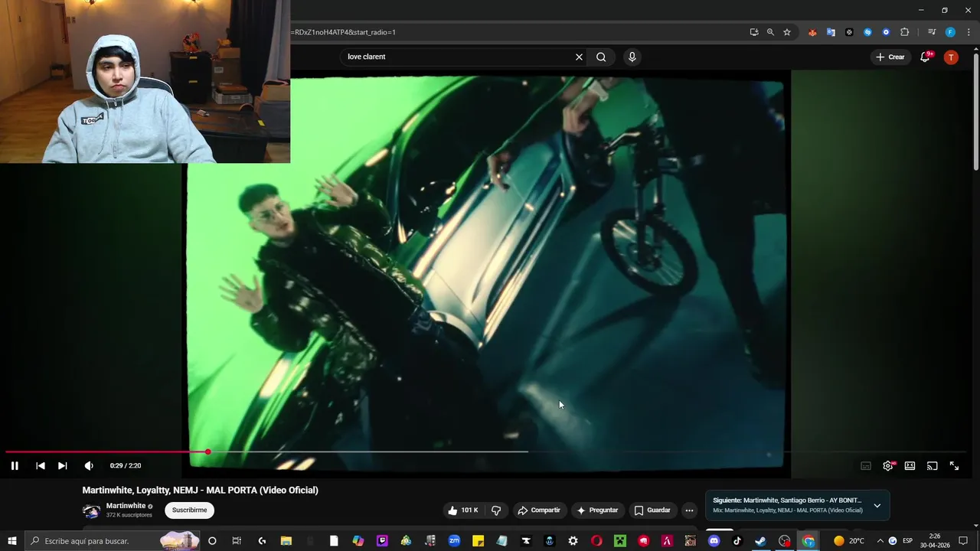The width and height of the screenshot is (980, 551).
Task: Click the page vertical scrollbar
Action: point(975,111)
